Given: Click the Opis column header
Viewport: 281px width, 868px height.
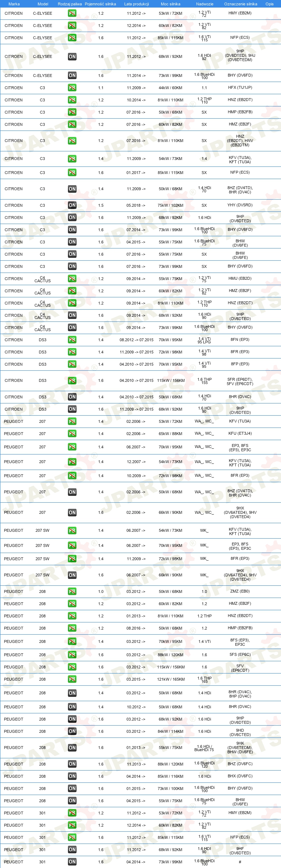Looking at the screenshot, I should 270,4.
